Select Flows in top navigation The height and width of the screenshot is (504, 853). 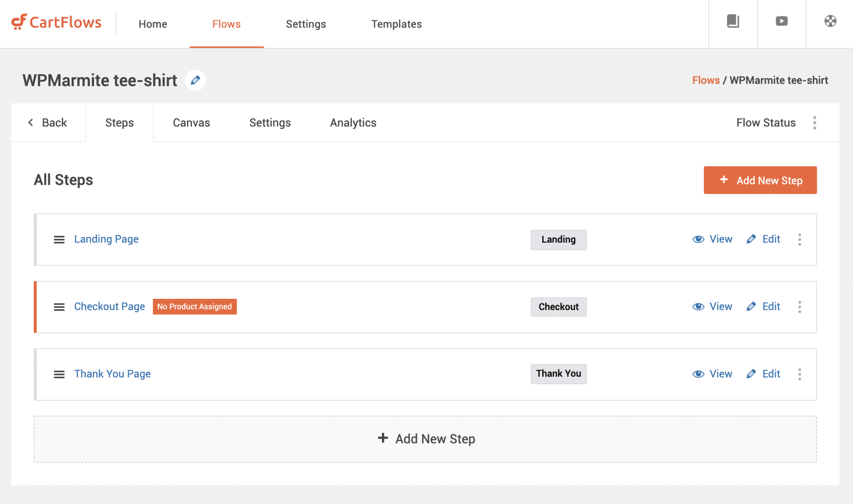[x=227, y=24]
